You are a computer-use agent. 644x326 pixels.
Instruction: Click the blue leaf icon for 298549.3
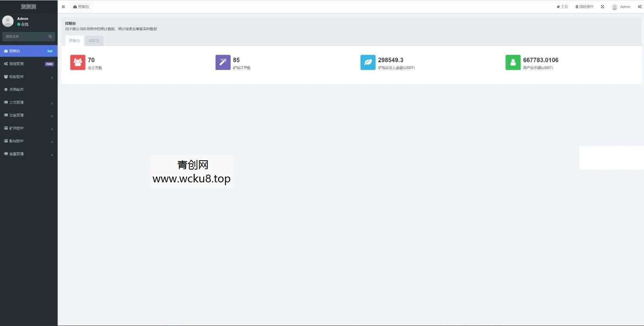click(x=368, y=62)
